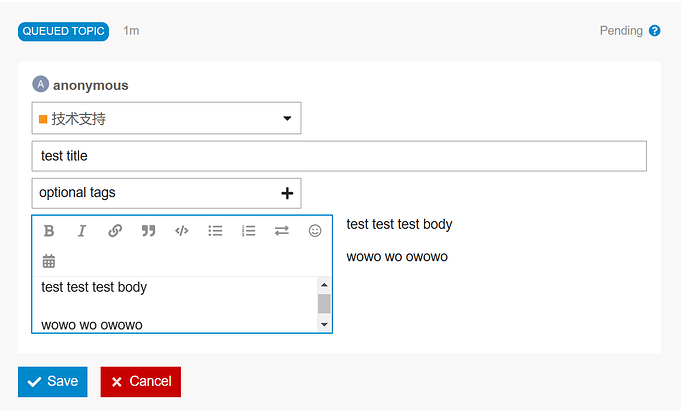Toggle text direction with the arrows icon
Image resolution: width=690 pixels, height=416 pixels.
282,231
